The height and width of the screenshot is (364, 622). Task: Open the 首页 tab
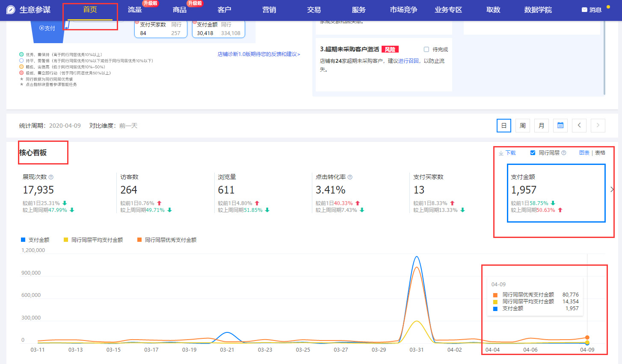point(90,9)
